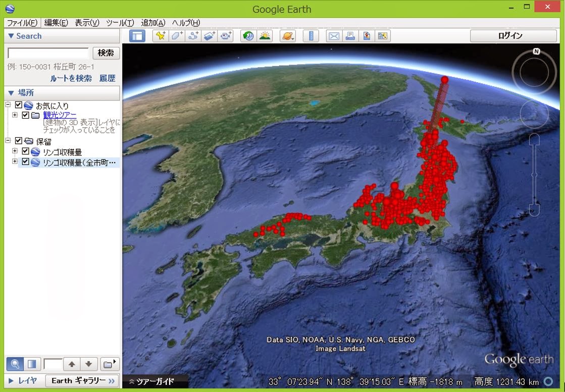Uncheck the 観光ツアー folder checkbox
This screenshot has height=392, width=565.
[25, 115]
